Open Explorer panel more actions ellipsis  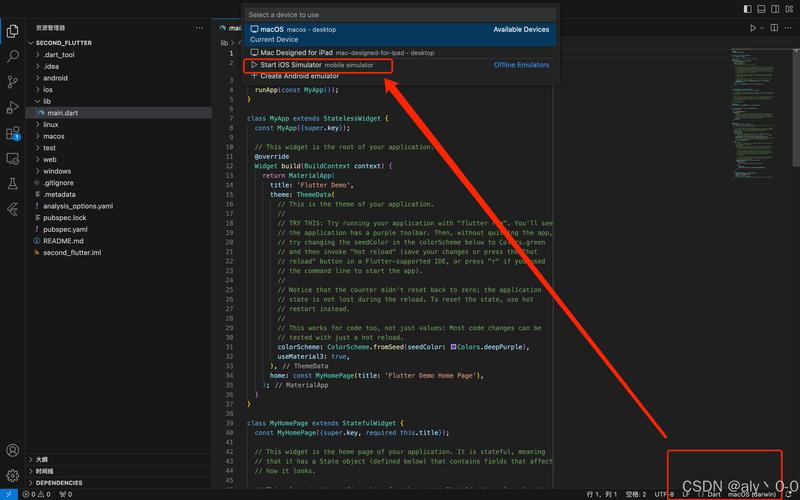click(x=199, y=28)
